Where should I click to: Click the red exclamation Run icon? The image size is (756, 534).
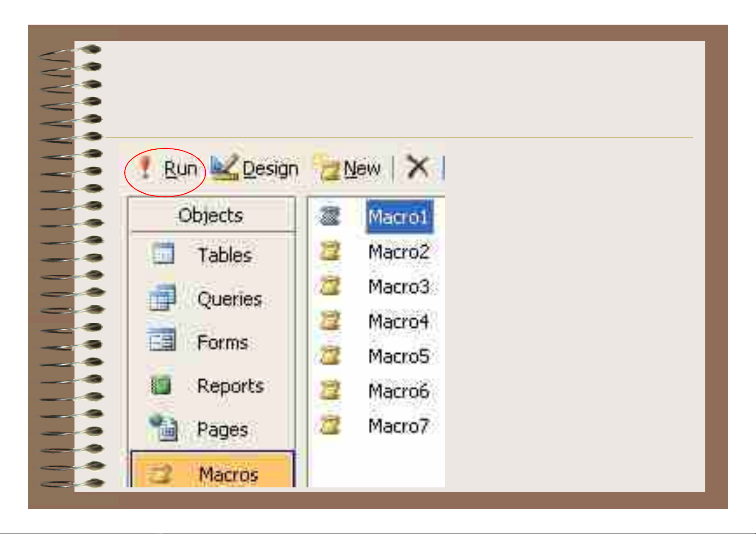(x=145, y=167)
